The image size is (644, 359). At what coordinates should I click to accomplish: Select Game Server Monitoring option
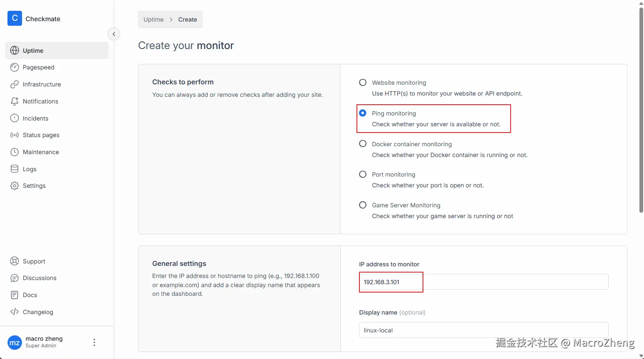coord(363,205)
